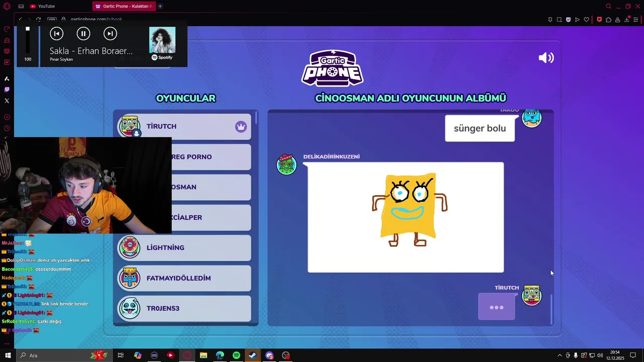Select player LİGHTNİNG in the players list
Viewport: 644px width, 362px height.
[x=184, y=247]
